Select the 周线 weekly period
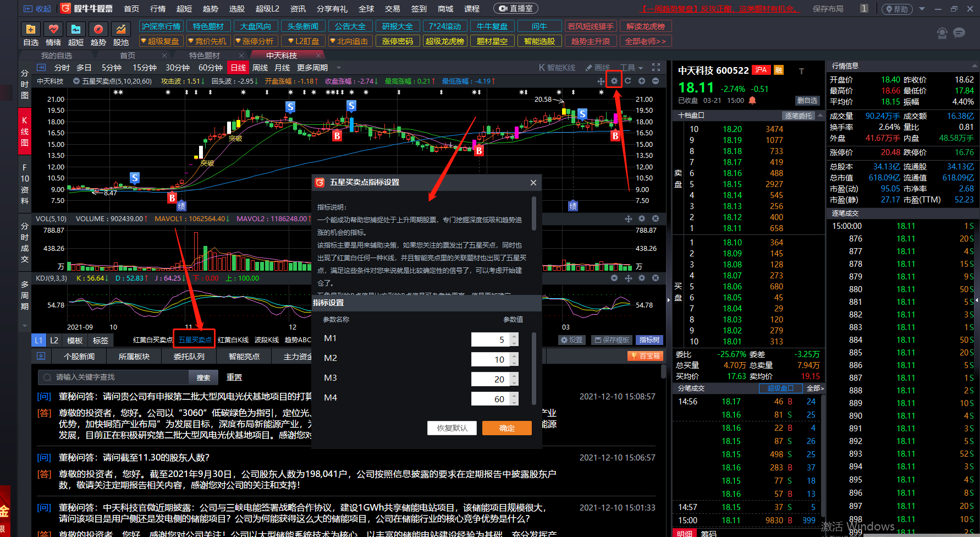This screenshot has width=980, height=537. click(x=260, y=67)
